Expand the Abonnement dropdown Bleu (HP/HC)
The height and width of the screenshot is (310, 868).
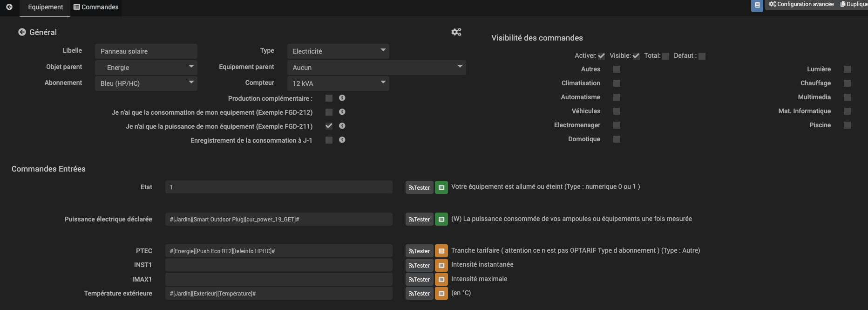coord(146,83)
